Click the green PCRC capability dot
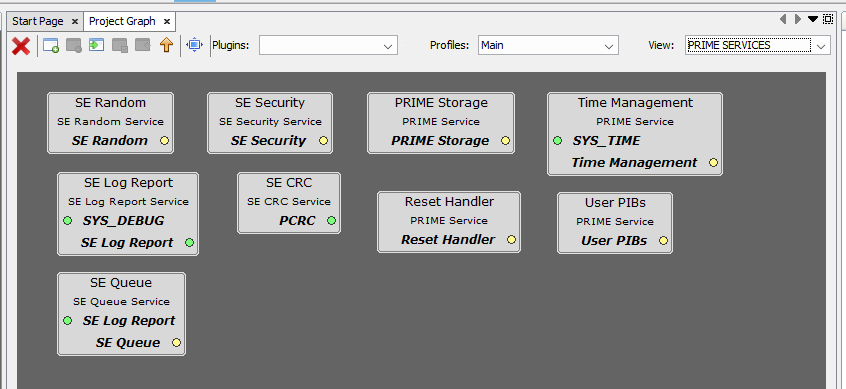 click(x=331, y=221)
